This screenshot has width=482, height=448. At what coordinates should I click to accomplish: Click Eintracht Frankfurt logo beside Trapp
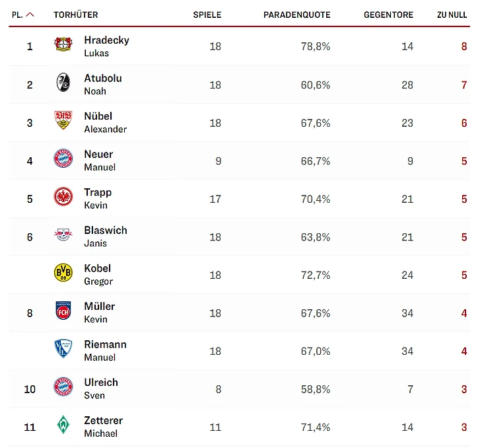(63, 198)
